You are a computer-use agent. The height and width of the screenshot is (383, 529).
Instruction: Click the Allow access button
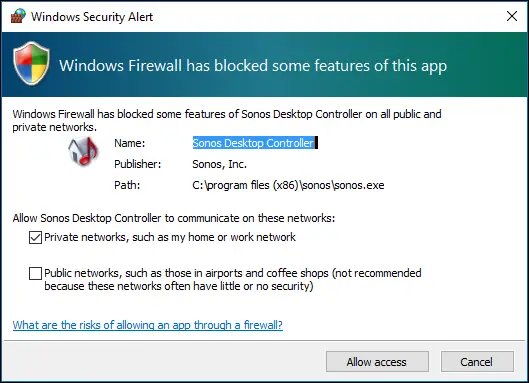(x=377, y=362)
